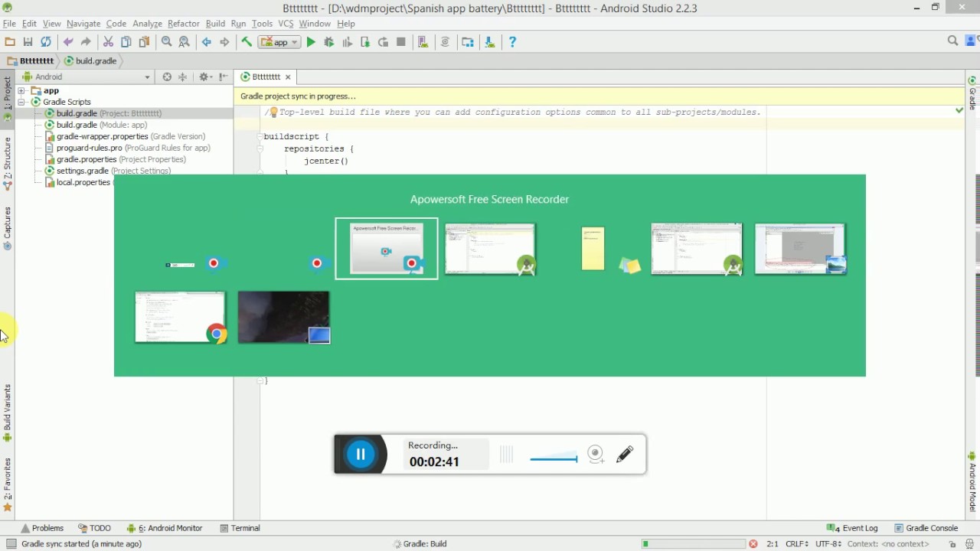The width and height of the screenshot is (980, 551).
Task: Click the webcam icon on recorder bar
Action: coord(596,454)
